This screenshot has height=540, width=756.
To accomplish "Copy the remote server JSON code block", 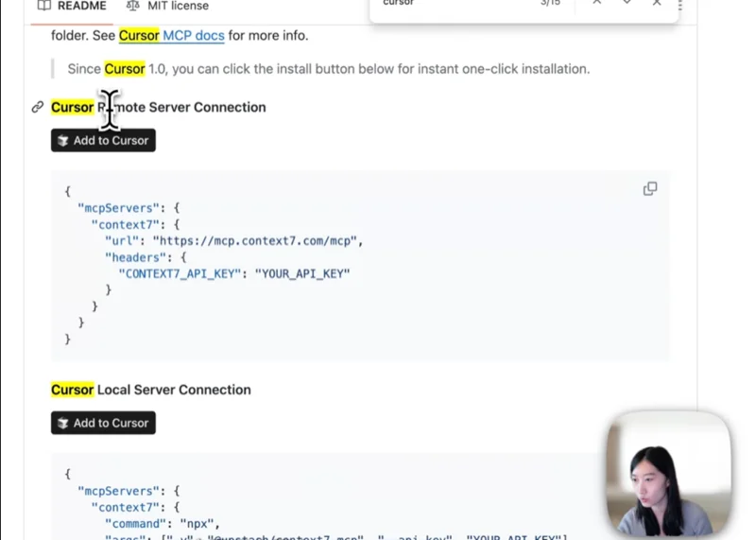I will (x=650, y=189).
